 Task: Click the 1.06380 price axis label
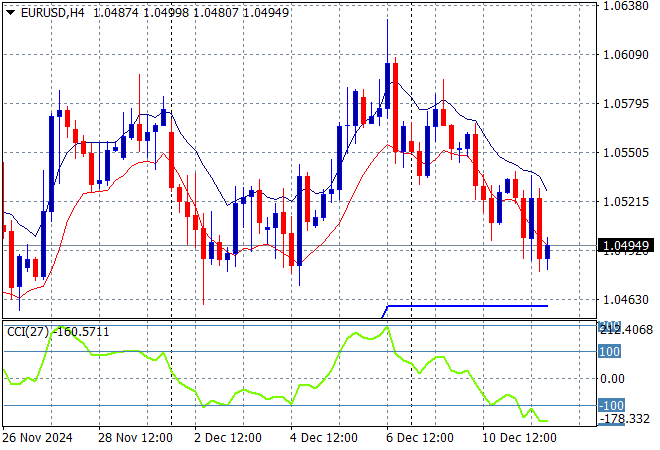[626, 6]
